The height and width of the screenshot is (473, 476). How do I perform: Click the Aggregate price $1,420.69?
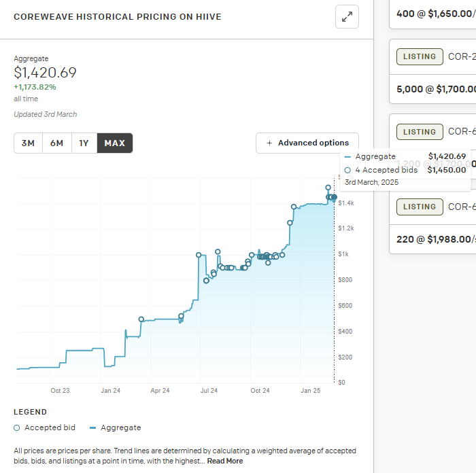tap(45, 73)
